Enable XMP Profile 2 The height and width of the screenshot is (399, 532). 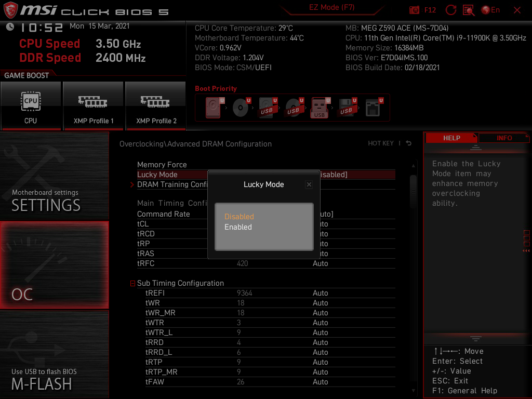point(156,106)
